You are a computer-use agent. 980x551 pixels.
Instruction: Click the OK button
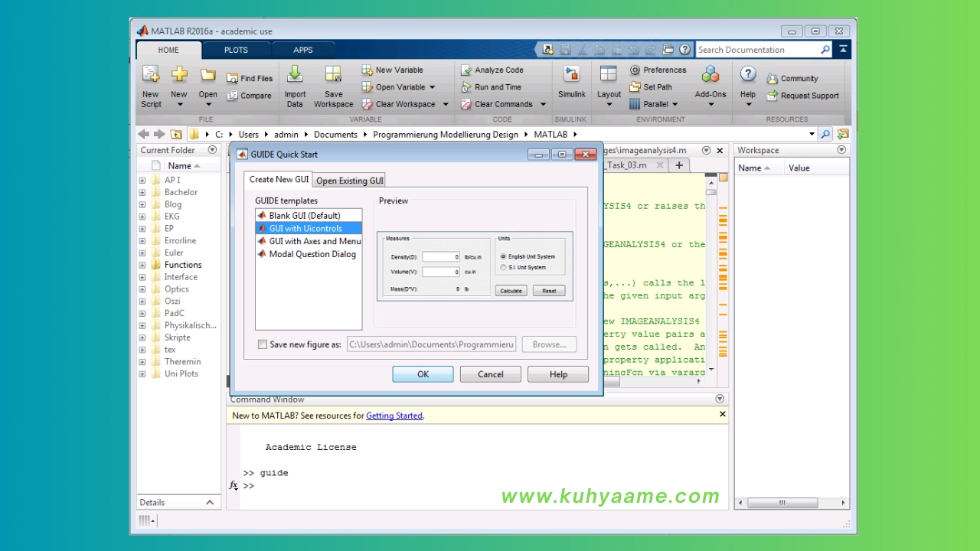click(423, 374)
